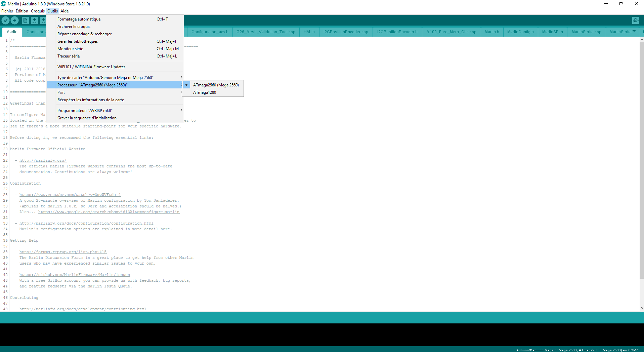Switch to the I2CPositionEncoder.h tab

397,32
